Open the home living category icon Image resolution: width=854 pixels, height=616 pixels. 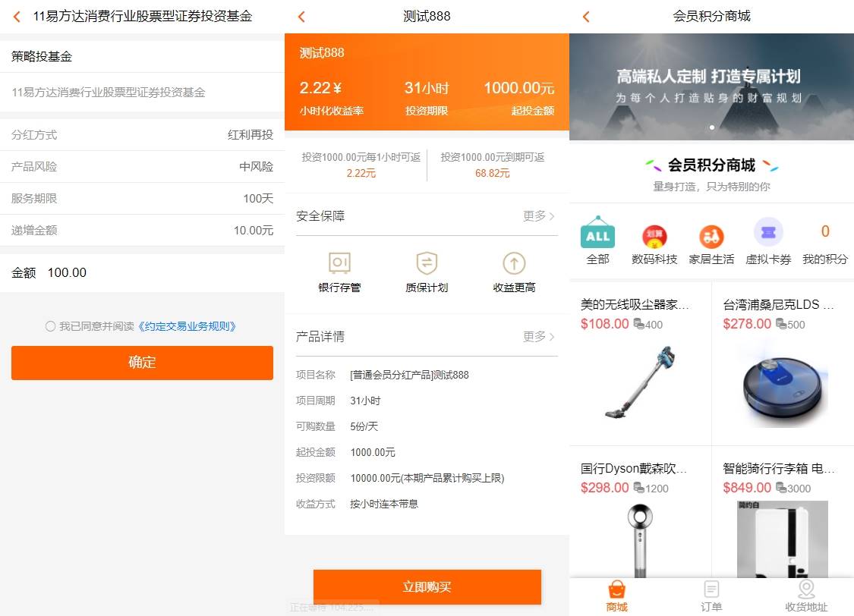(711, 237)
